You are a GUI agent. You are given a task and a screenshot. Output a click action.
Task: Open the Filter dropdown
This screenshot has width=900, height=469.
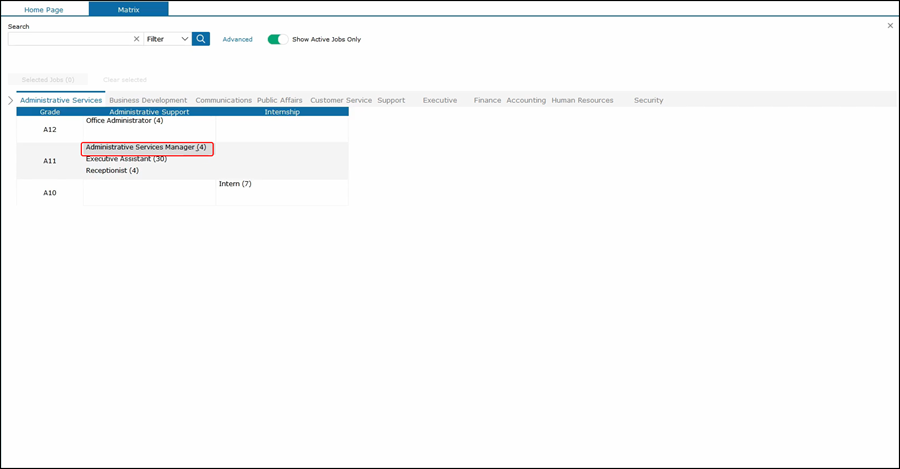tap(167, 39)
